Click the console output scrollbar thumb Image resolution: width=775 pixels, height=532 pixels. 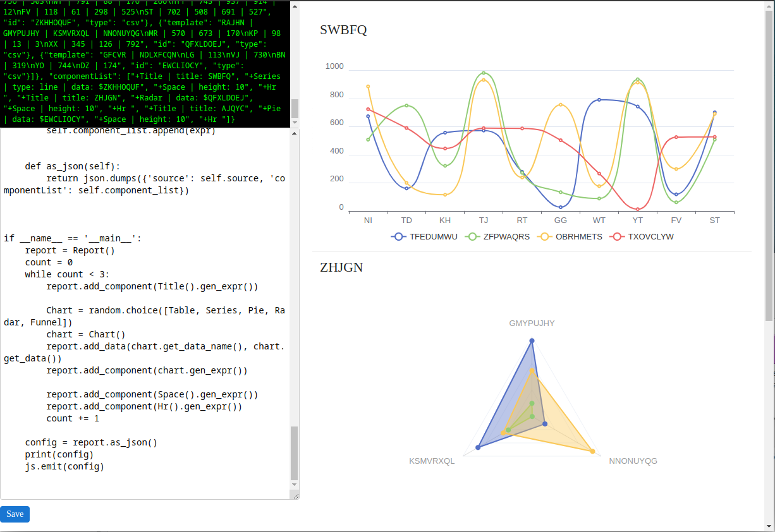295,108
